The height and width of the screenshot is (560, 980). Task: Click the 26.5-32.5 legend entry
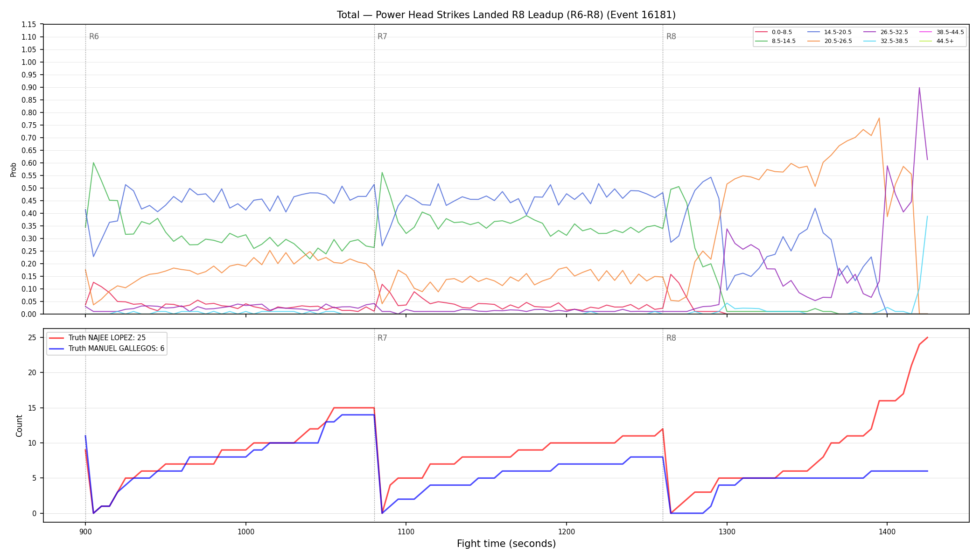pos(886,32)
